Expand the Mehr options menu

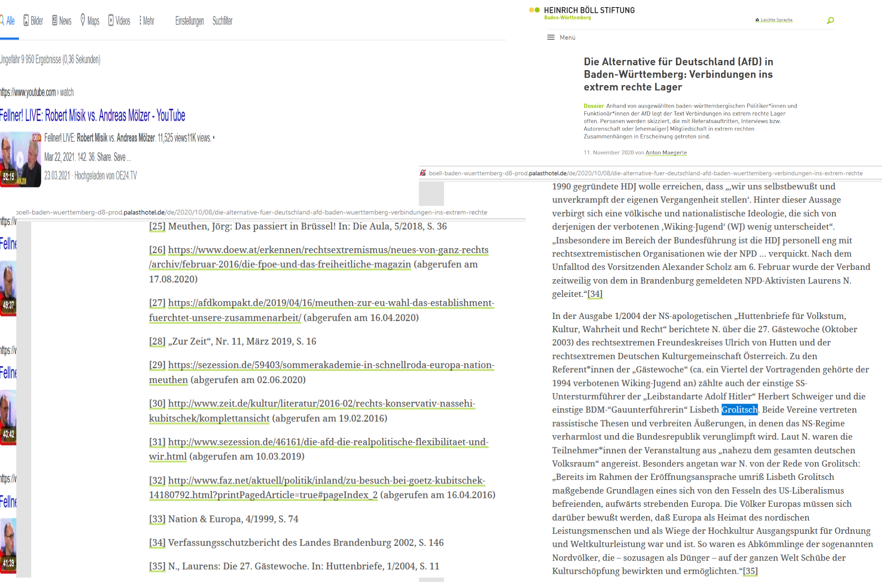(x=147, y=21)
